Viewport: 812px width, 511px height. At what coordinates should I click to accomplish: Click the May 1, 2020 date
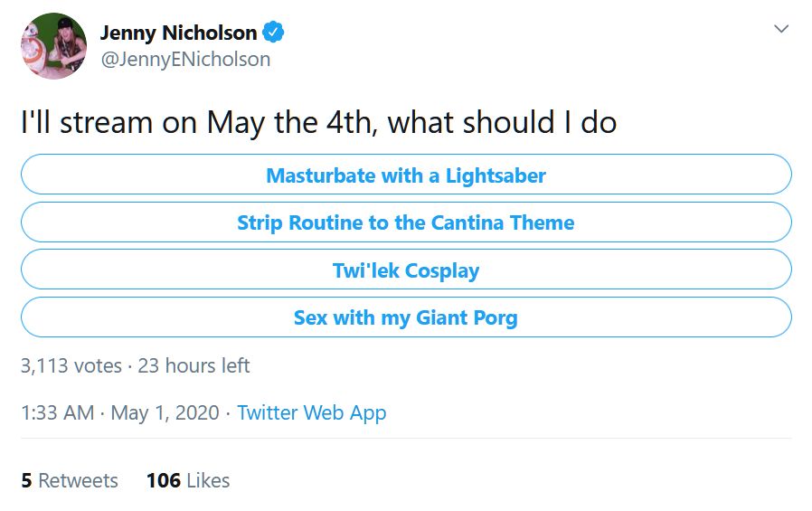click(165, 413)
